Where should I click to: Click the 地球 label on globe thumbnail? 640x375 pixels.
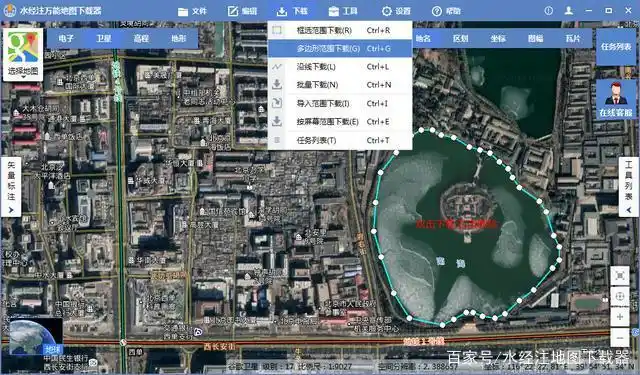coord(53,349)
